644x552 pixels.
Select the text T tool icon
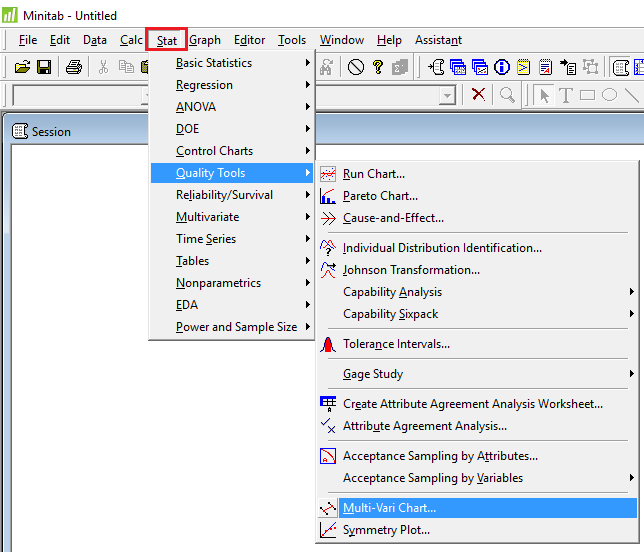point(565,95)
